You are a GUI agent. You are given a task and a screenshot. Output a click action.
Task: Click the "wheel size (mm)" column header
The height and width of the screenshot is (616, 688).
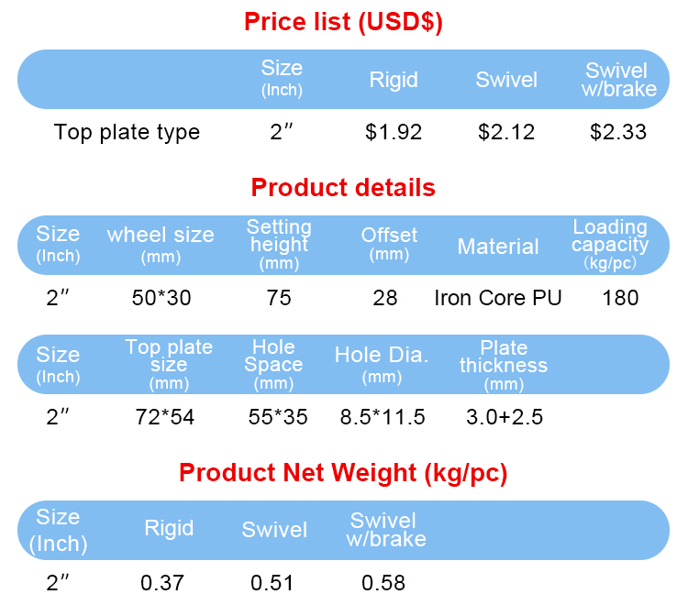pyautogui.click(x=161, y=244)
